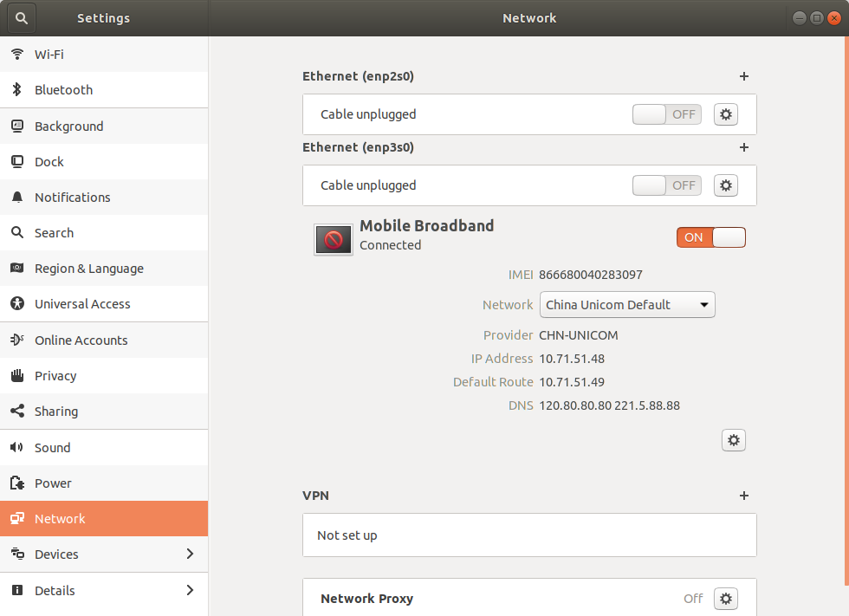The width and height of the screenshot is (849, 616).
Task: Toggle Ethernet enp2s0 switch on
Action: (666, 114)
